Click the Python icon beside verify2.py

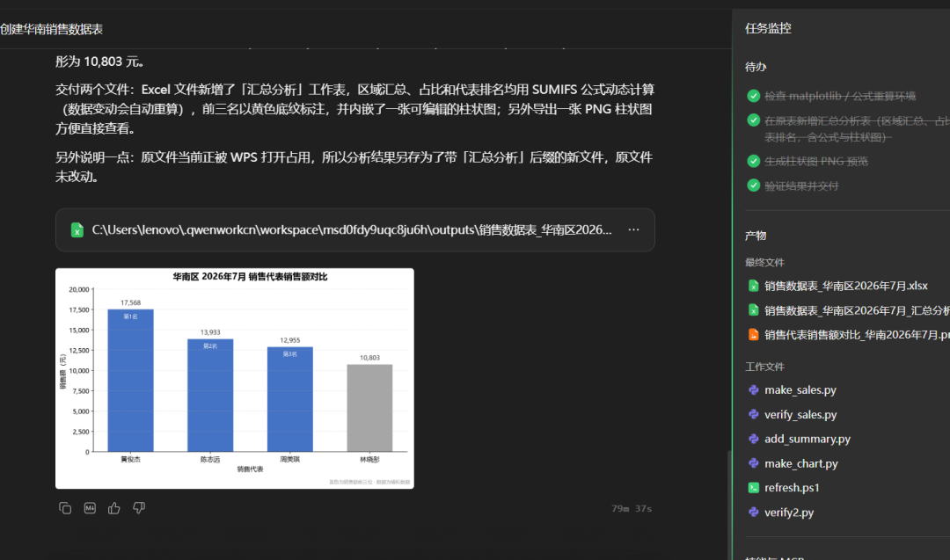pyautogui.click(x=753, y=513)
